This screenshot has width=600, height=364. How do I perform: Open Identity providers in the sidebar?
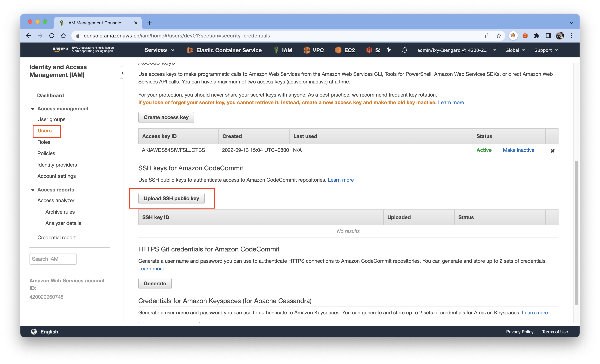pos(57,165)
